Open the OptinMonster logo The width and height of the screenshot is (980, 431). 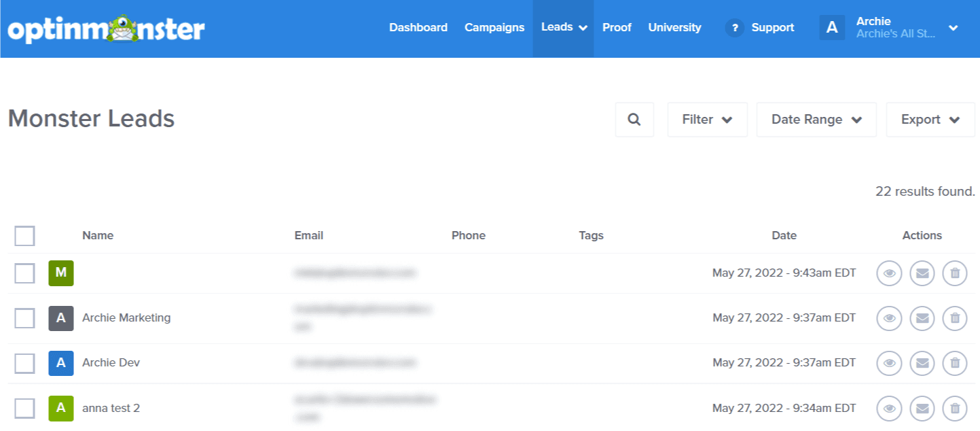click(x=105, y=29)
